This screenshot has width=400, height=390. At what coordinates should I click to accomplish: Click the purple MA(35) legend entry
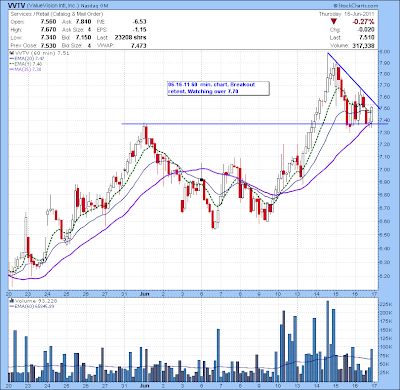[26, 69]
